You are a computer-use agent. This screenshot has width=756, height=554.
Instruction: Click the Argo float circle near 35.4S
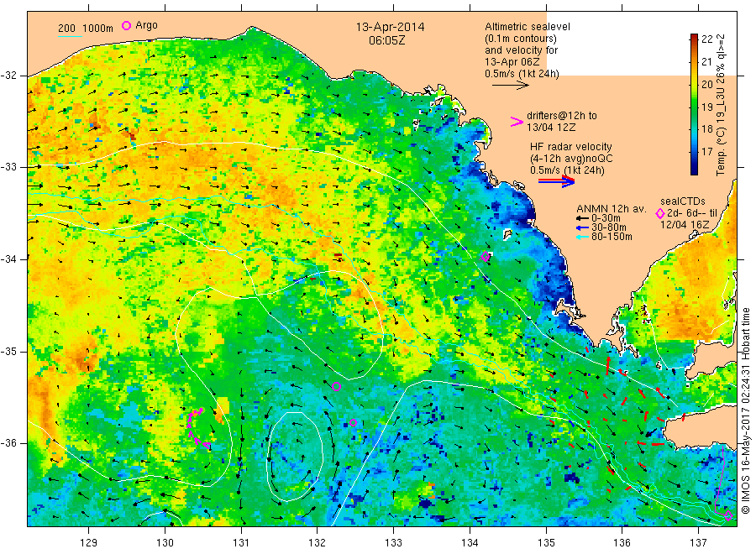click(x=337, y=386)
